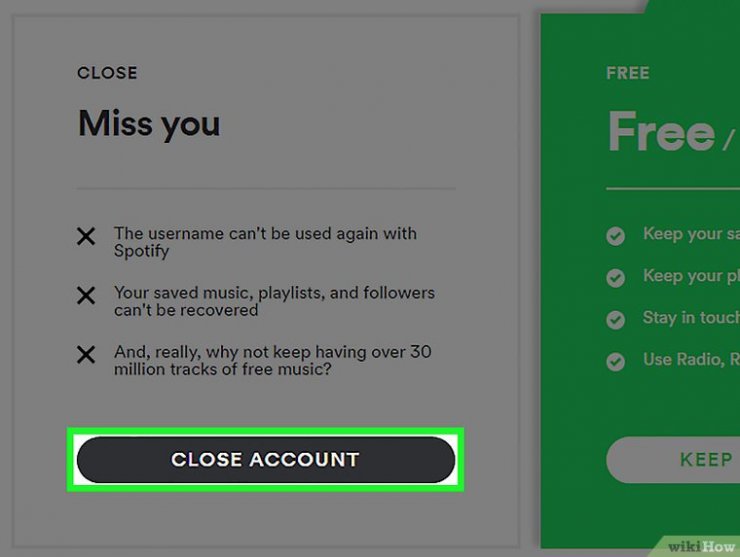Screen dimensions: 740x557
Task: Click the FREE label heading
Action: [628, 73]
